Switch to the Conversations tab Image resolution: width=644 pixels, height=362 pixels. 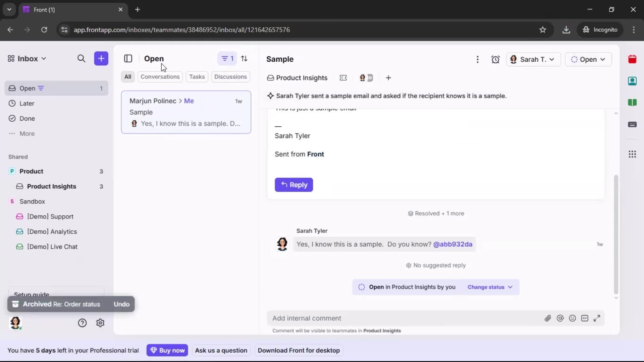(160, 77)
